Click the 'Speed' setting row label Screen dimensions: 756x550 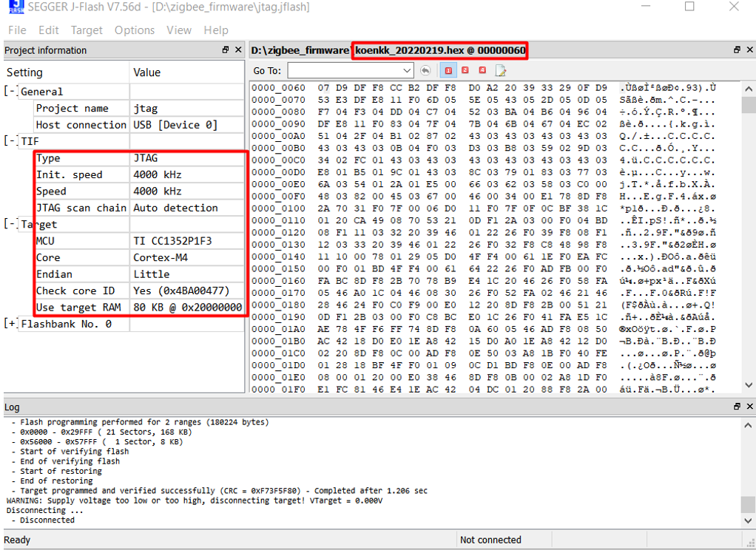click(51, 191)
